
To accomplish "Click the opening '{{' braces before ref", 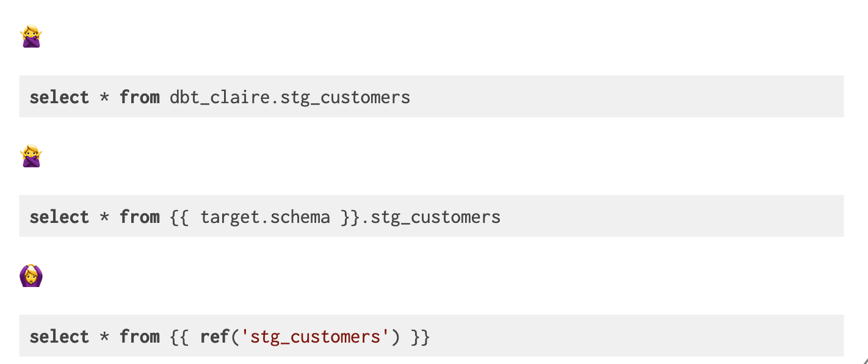I will point(179,337).
